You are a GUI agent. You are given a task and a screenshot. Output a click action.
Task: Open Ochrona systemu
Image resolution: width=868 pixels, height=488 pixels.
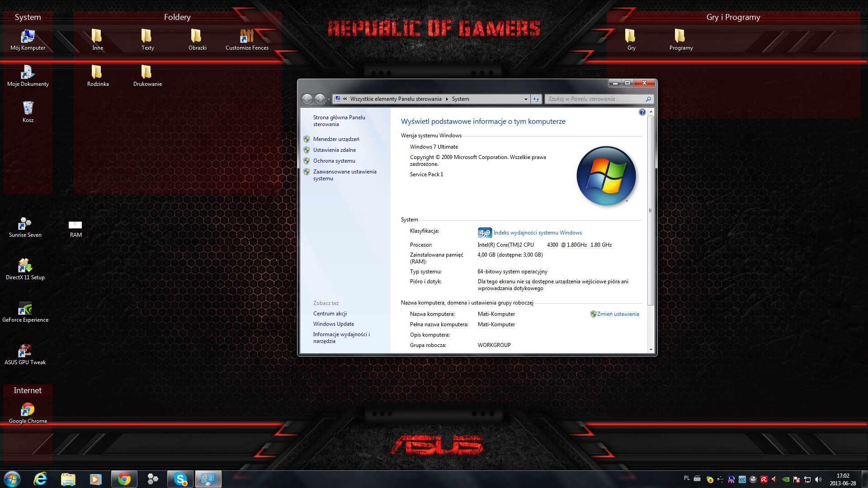coord(334,161)
